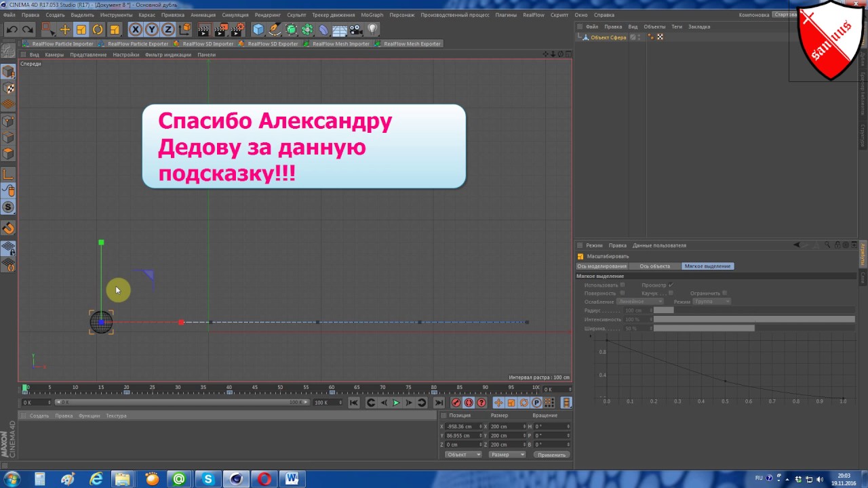The width and height of the screenshot is (868, 488).
Task: Toggle autokeying button
Action: [x=469, y=403]
